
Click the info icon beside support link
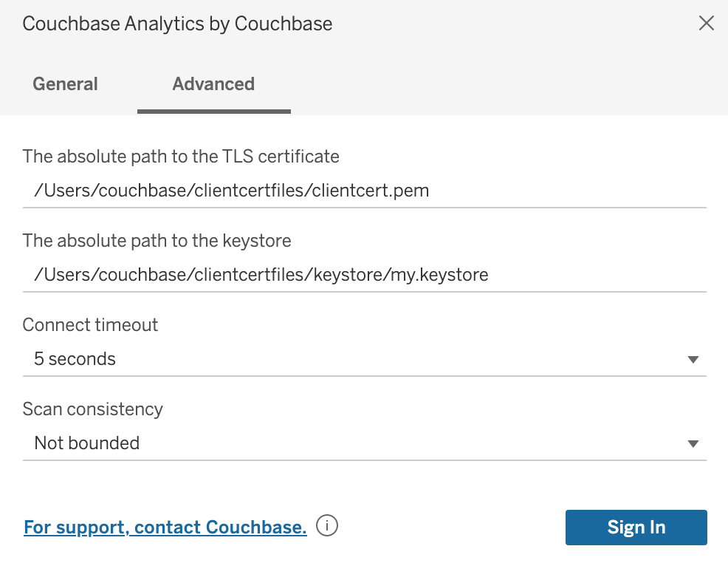tap(327, 526)
